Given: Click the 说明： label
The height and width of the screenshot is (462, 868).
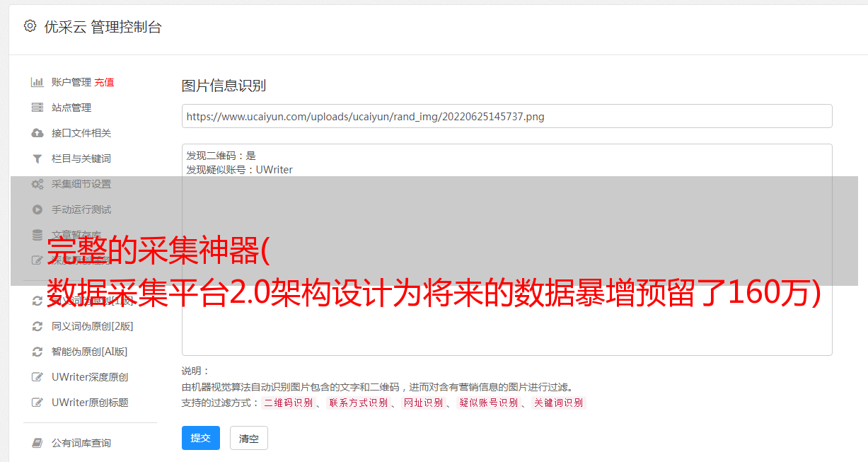Looking at the screenshot, I should [x=196, y=371].
